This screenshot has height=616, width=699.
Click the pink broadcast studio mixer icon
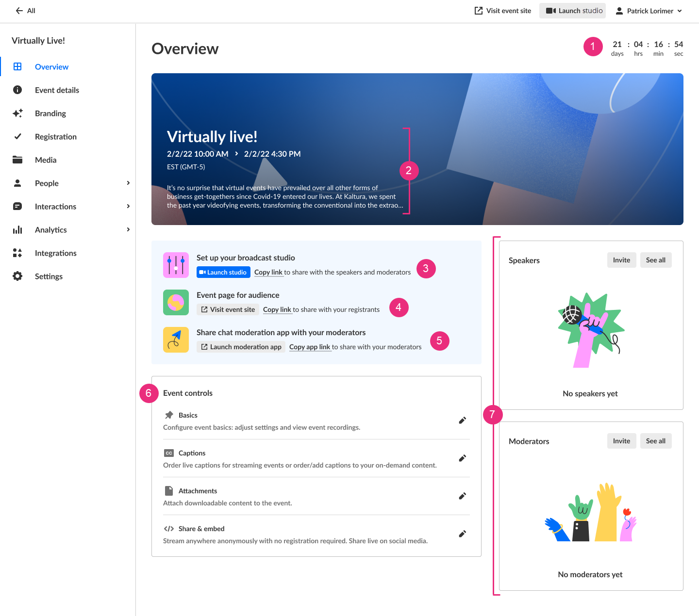(x=176, y=265)
